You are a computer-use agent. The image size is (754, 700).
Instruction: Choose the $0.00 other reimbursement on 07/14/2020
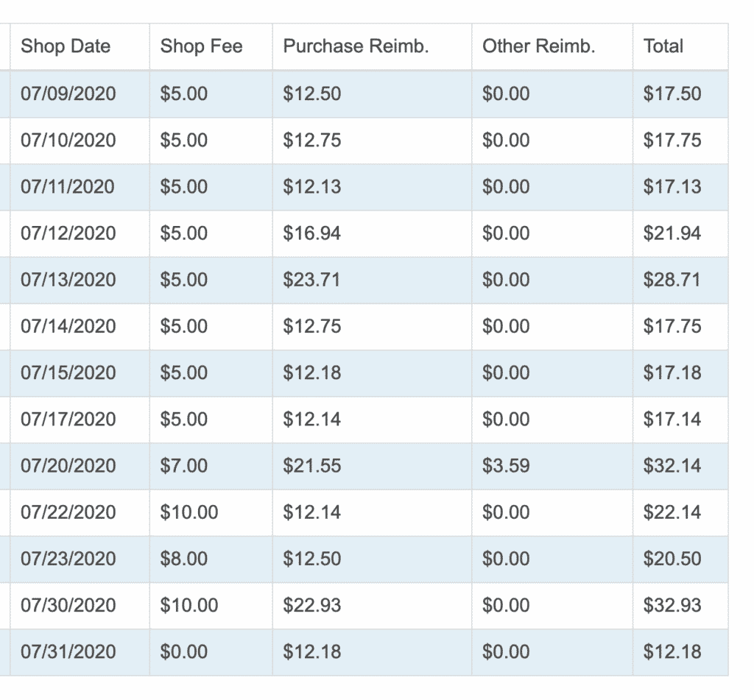pyautogui.click(x=507, y=326)
